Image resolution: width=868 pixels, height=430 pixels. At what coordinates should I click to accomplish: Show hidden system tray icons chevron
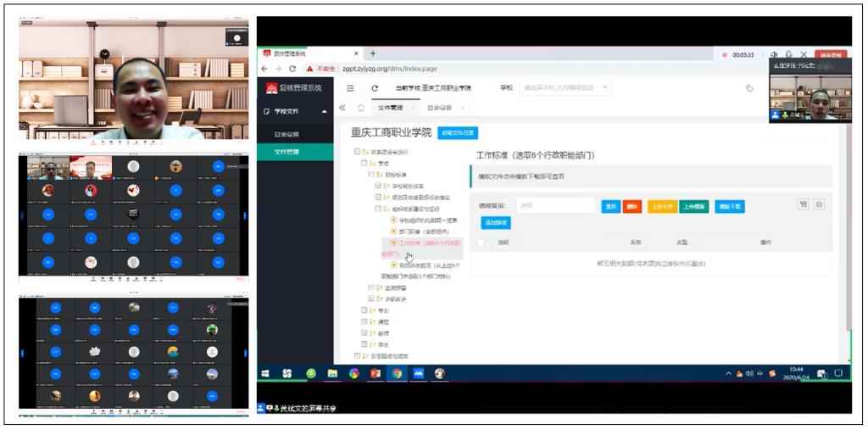point(728,374)
